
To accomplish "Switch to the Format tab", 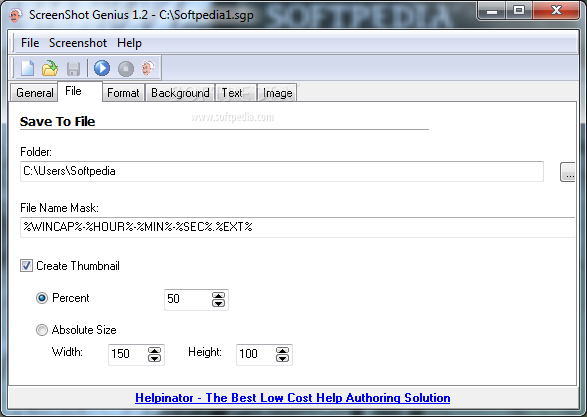I will (123, 93).
